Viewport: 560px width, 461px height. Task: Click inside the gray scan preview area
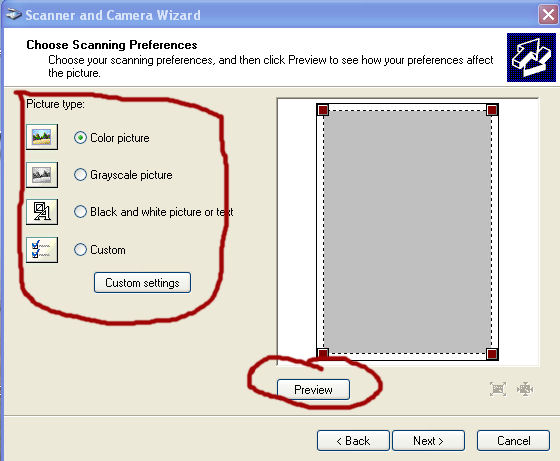(408, 232)
